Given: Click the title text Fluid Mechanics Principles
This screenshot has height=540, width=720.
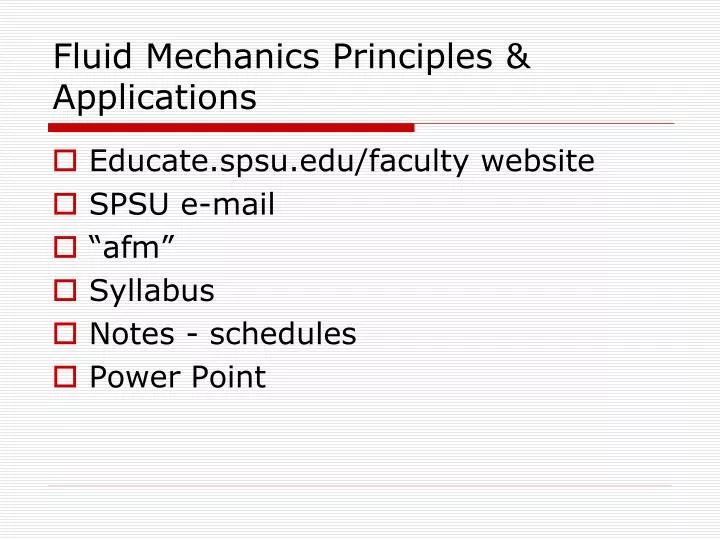Looking at the screenshot, I should pyautogui.click(x=273, y=56).
